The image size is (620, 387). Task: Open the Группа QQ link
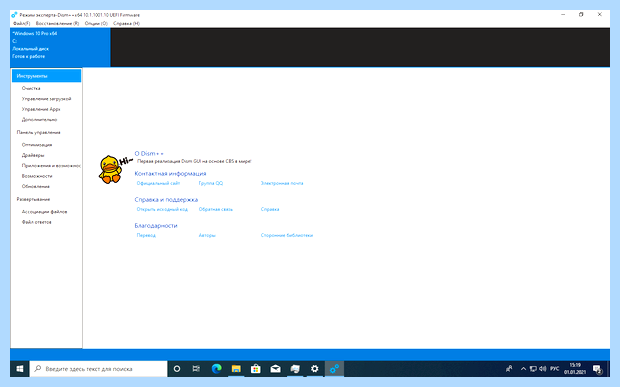pyautogui.click(x=211, y=183)
